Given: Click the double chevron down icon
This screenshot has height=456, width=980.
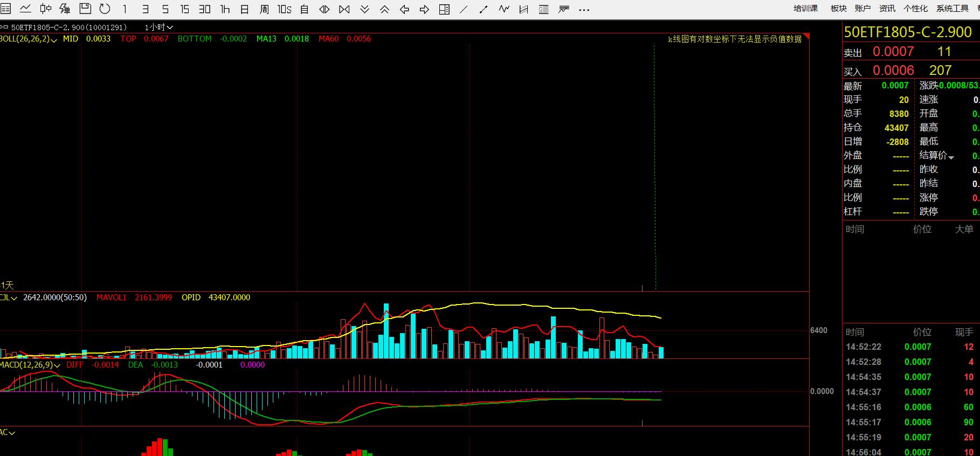Looking at the screenshot, I should pos(364,9).
